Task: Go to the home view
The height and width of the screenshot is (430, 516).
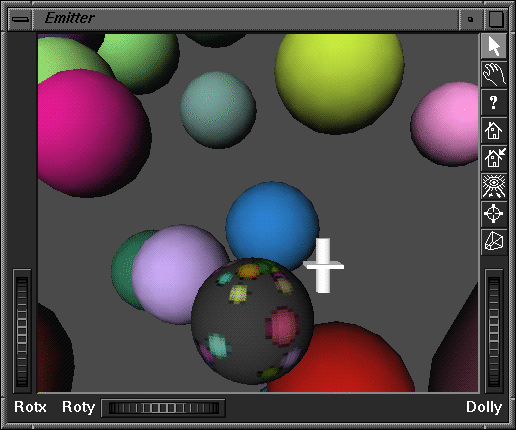Action: 494,130
